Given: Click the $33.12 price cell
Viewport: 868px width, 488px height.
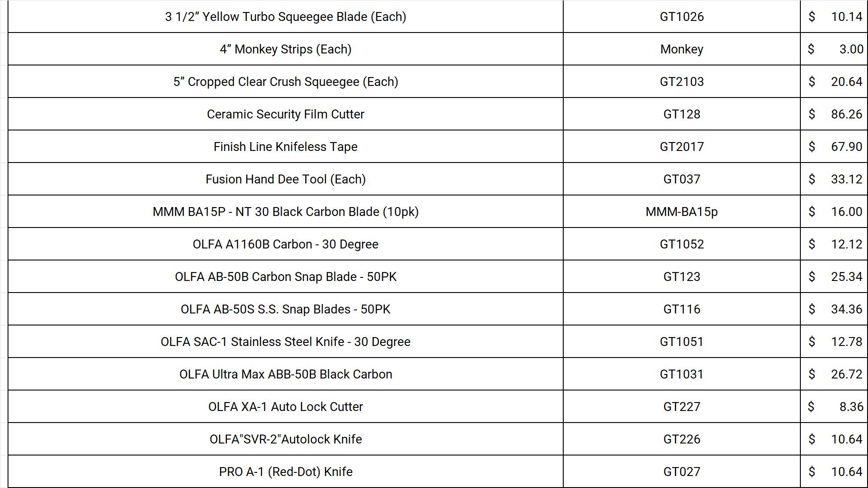Looking at the screenshot, I should pos(834,179).
